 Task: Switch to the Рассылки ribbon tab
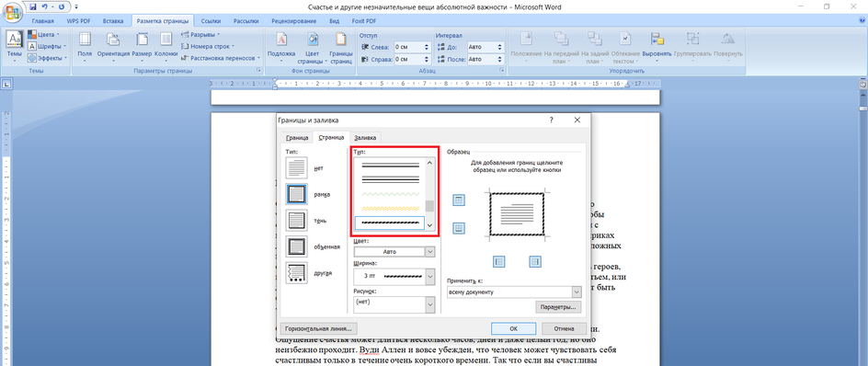pyautogui.click(x=246, y=21)
